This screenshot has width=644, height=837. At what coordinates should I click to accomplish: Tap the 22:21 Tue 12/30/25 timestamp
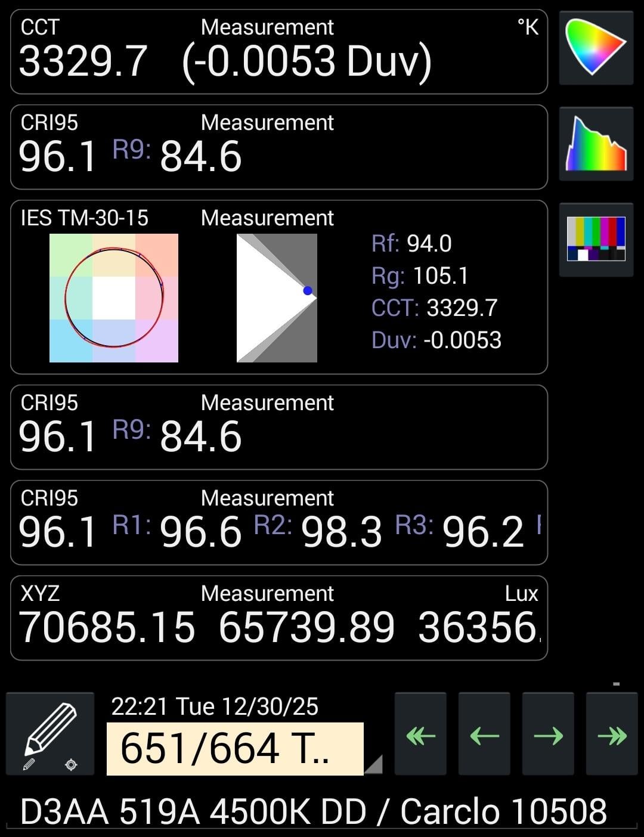pyautogui.click(x=215, y=707)
